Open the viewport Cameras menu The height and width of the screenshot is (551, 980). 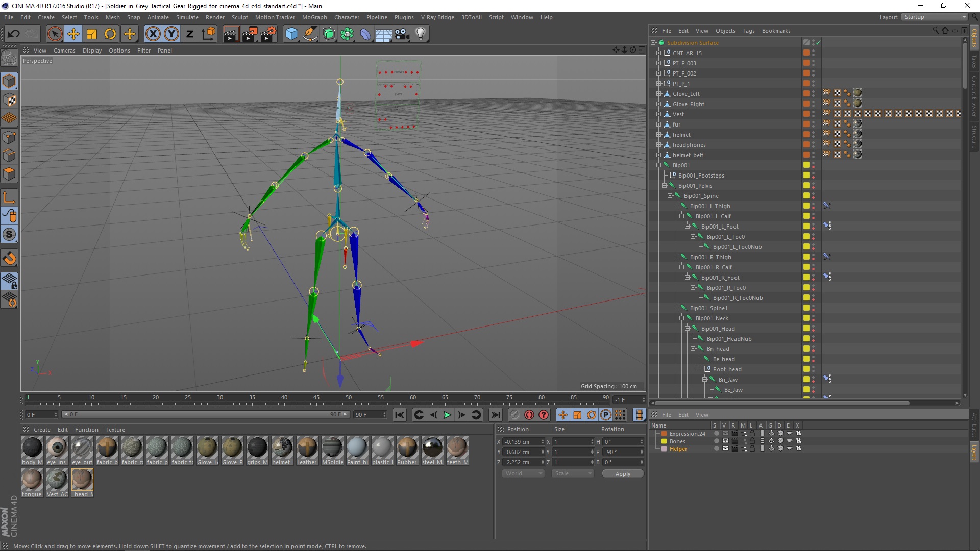[64, 51]
